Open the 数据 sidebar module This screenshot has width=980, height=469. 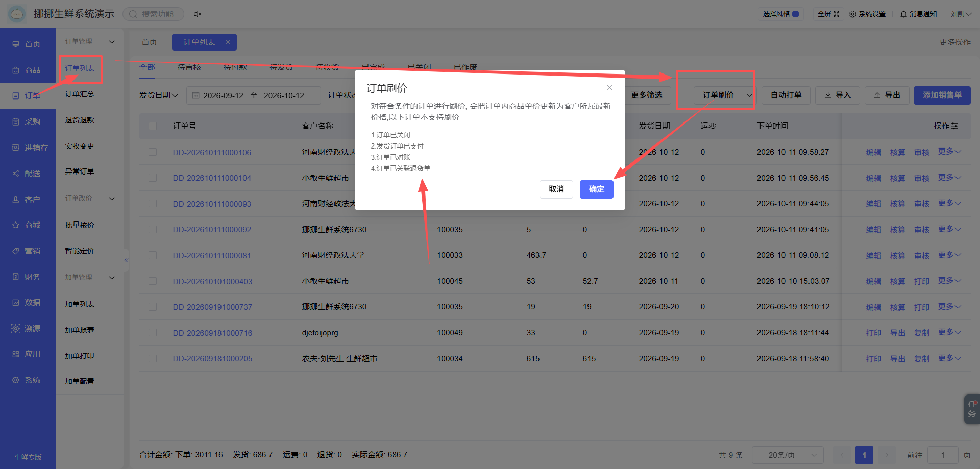pyautogui.click(x=28, y=303)
